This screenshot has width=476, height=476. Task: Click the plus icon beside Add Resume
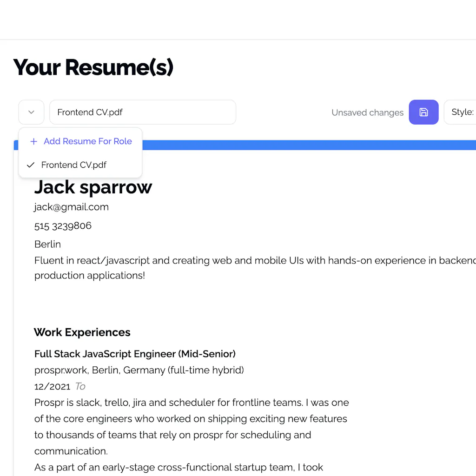tap(33, 141)
